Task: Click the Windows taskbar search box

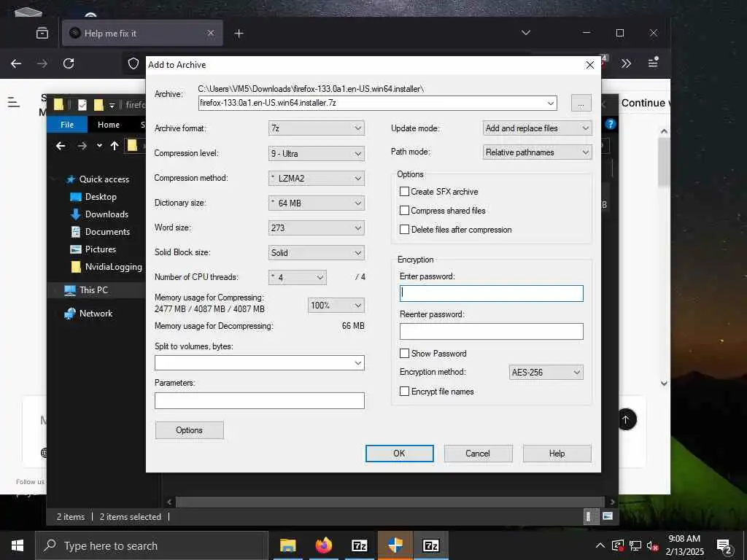Action: [x=152, y=545]
